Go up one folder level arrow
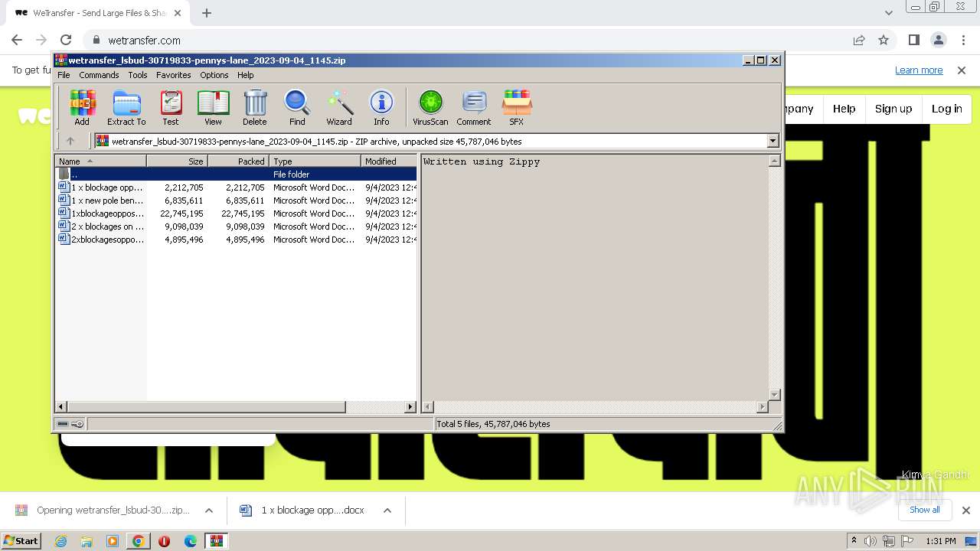 [x=70, y=141]
